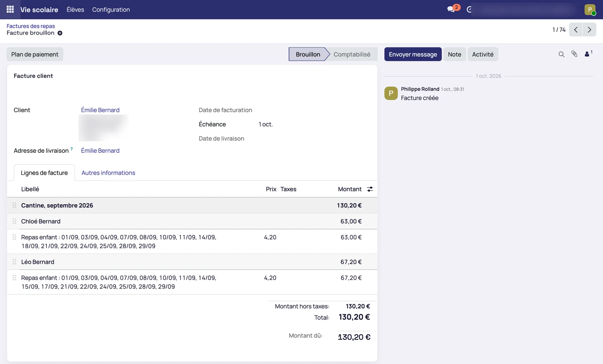Screen dimensions: 603x364
Task: Click the Léo Bernard subtotal 67,20 €
Action: pyautogui.click(x=351, y=262)
